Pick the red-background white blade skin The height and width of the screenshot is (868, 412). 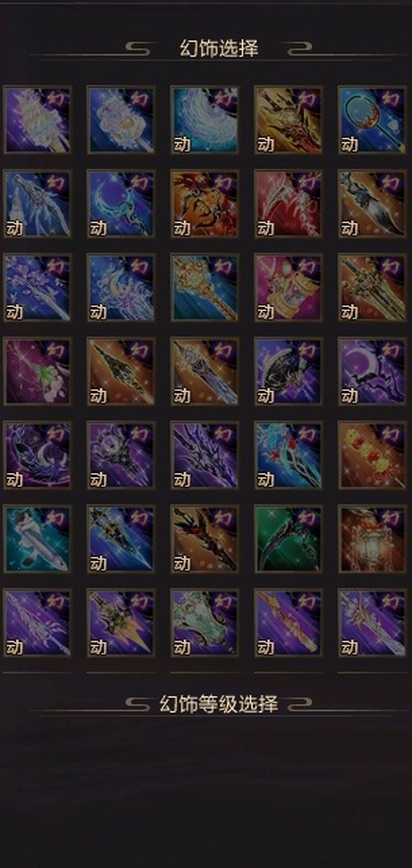288,203
